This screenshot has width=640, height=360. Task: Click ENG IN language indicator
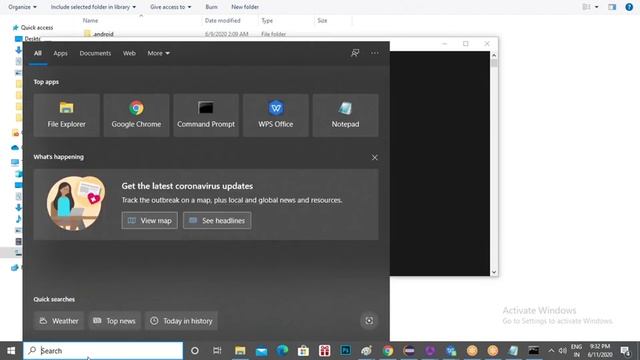(x=576, y=351)
